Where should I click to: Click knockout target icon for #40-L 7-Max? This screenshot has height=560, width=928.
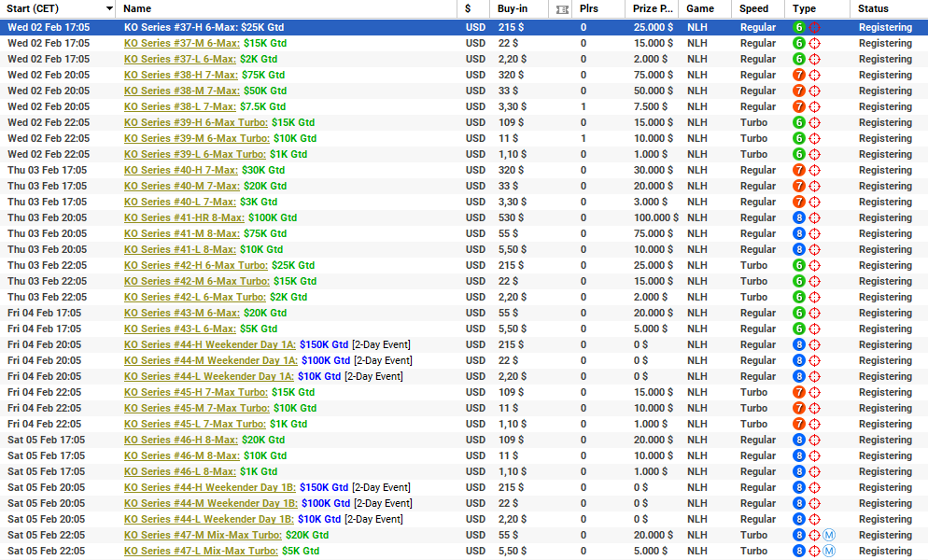[814, 202]
